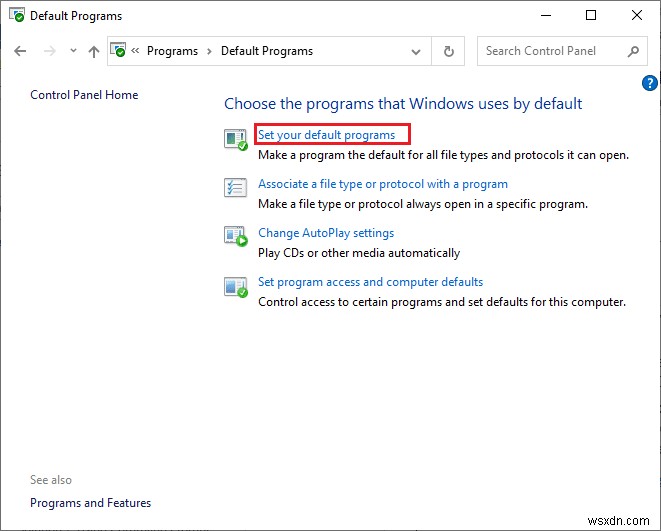Click 'Choose the programs that Windows uses' heading
Screen dimensions: 661x531
[x=403, y=104]
